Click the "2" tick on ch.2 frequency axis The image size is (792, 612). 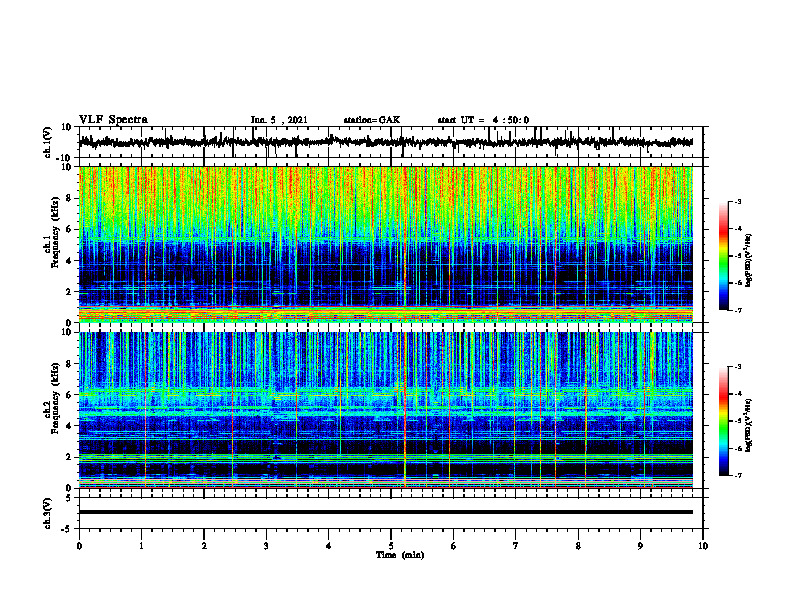coord(69,457)
